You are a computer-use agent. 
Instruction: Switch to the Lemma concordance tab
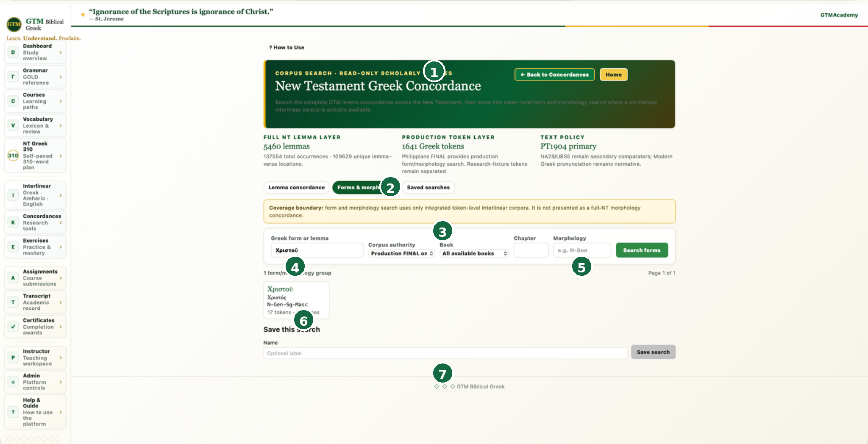point(297,188)
